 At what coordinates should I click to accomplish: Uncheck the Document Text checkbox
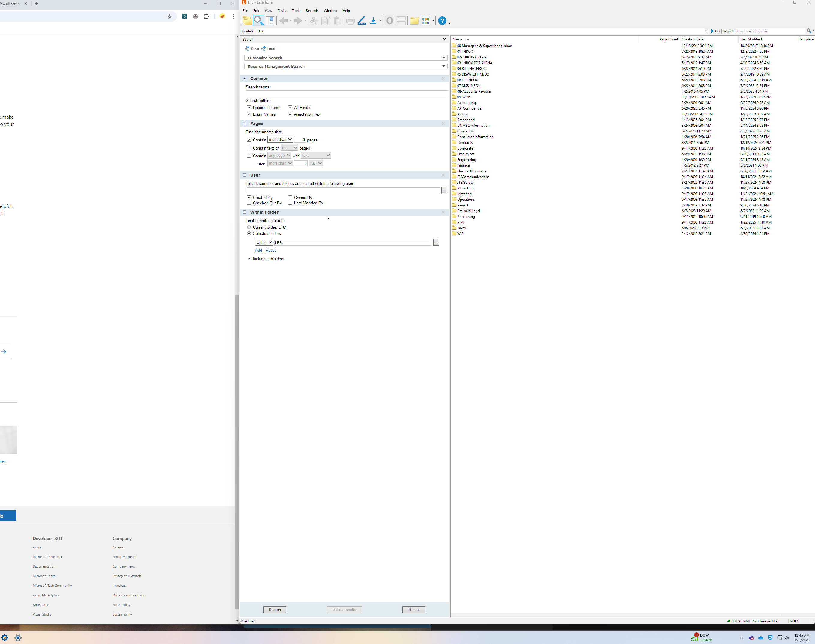[x=249, y=108]
